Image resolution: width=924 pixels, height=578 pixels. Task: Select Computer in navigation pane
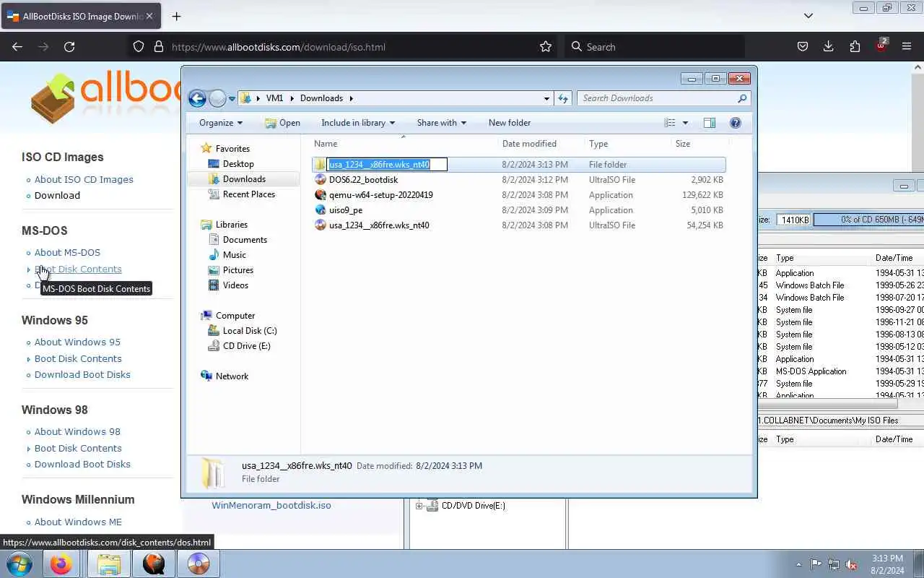click(235, 316)
